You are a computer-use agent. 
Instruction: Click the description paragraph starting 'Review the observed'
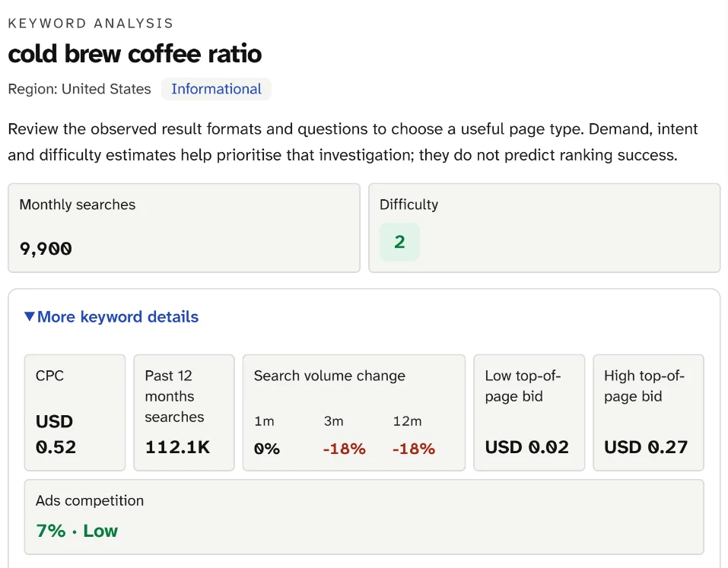click(x=353, y=141)
